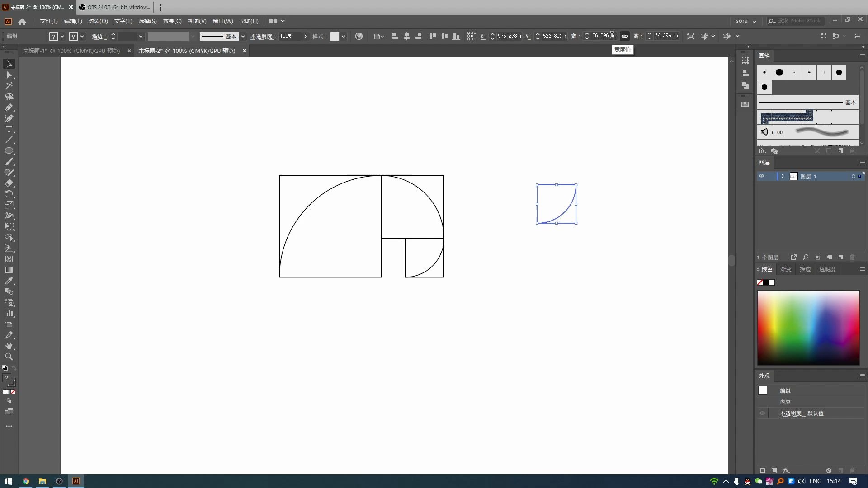Open Layers panel menu button
The width and height of the screenshot is (868, 488).
tap(862, 163)
